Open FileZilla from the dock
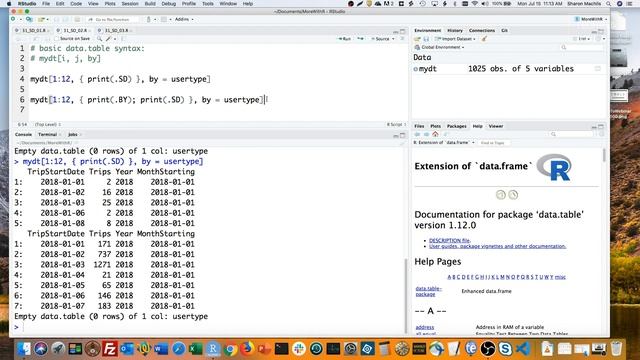The width and height of the screenshot is (640, 360). point(110,349)
